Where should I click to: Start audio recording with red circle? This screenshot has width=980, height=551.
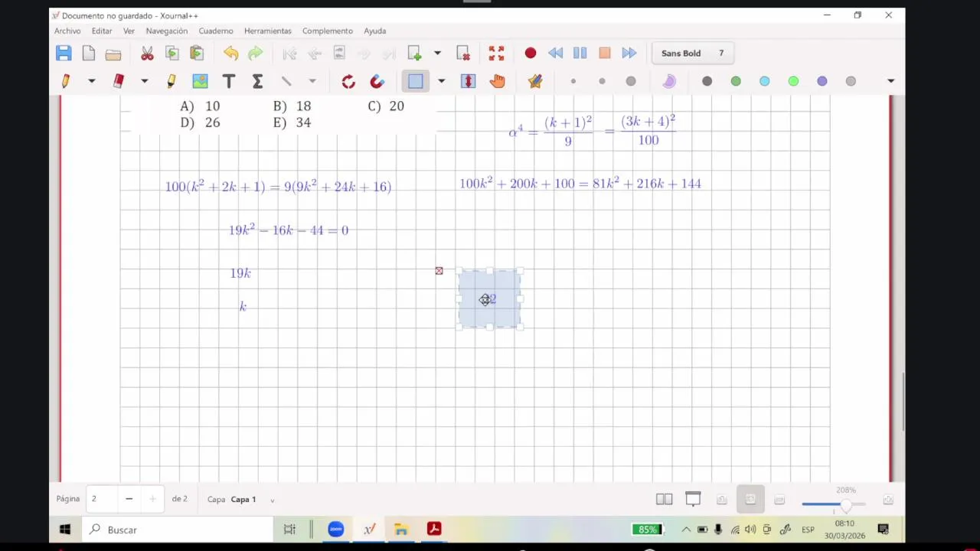tap(531, 53)
